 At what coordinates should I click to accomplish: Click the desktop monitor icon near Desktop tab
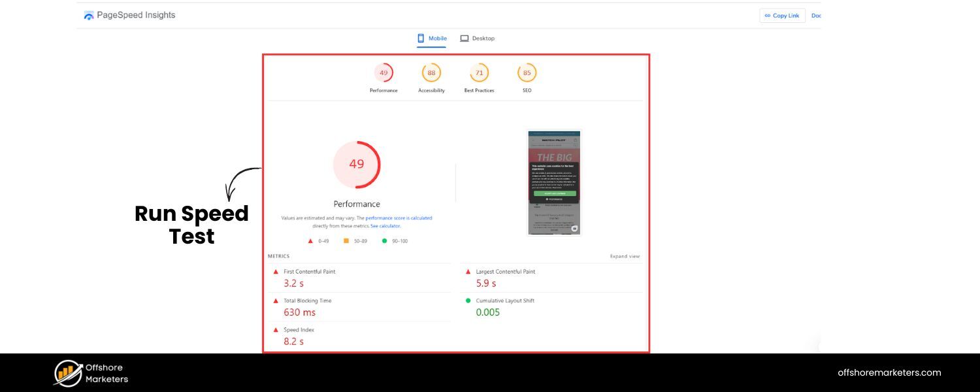[x=465, y=38]
